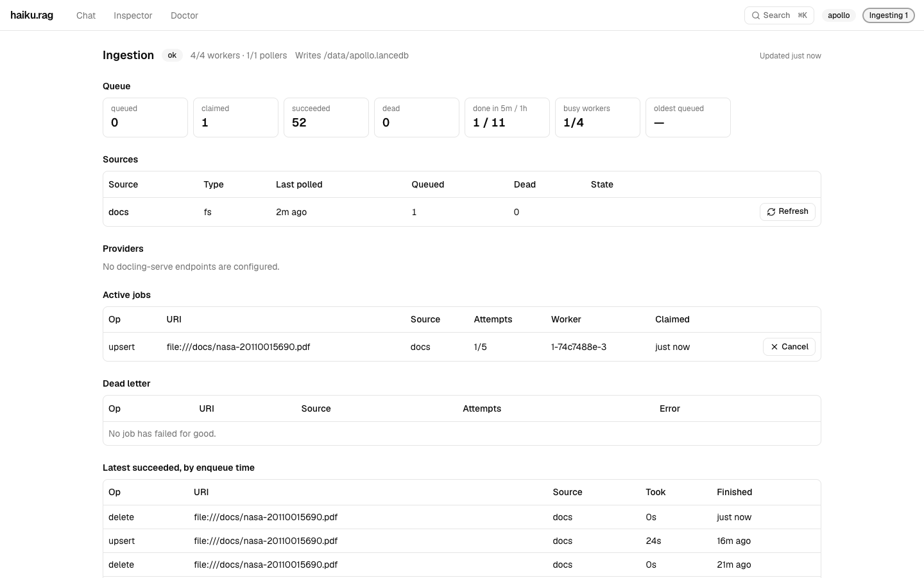Click 'No docling-serve endpoints are configured.' text

[x=191, y=267]
